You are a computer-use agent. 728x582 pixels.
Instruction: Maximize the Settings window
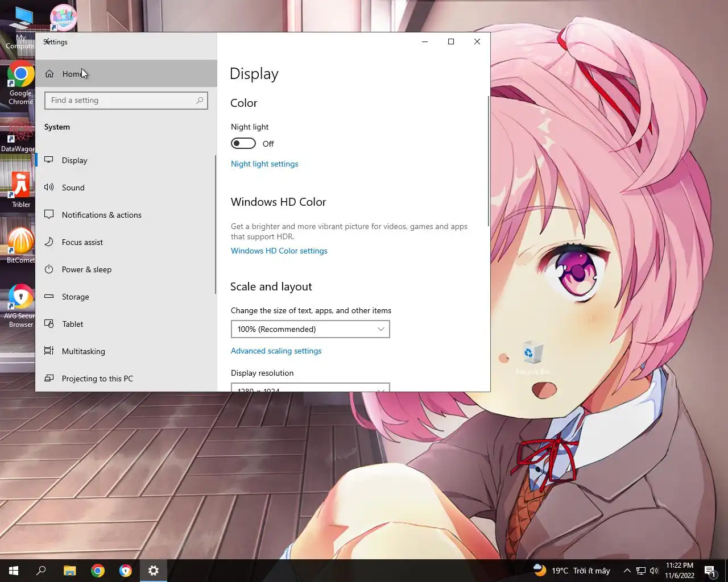(451, 41)
